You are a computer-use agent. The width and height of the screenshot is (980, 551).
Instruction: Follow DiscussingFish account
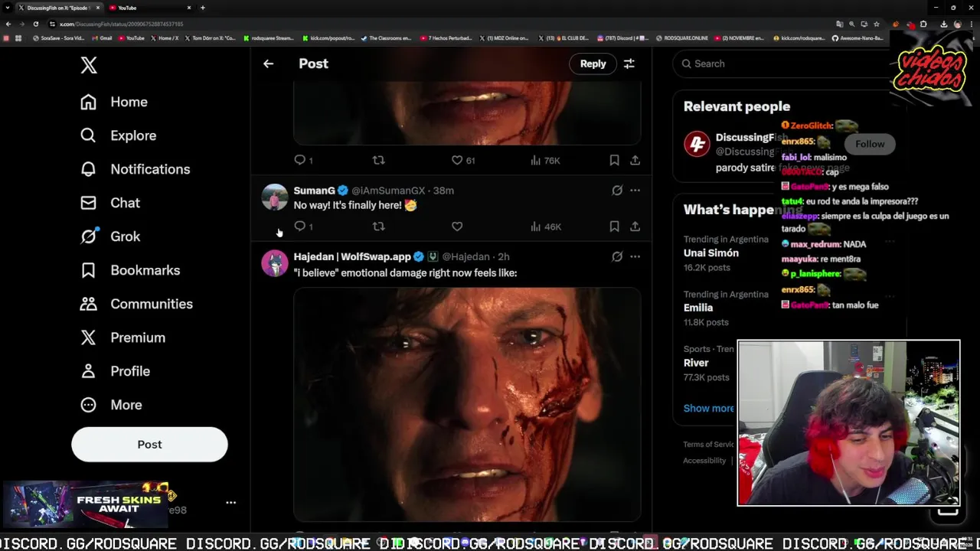click(x=870, y=144)
